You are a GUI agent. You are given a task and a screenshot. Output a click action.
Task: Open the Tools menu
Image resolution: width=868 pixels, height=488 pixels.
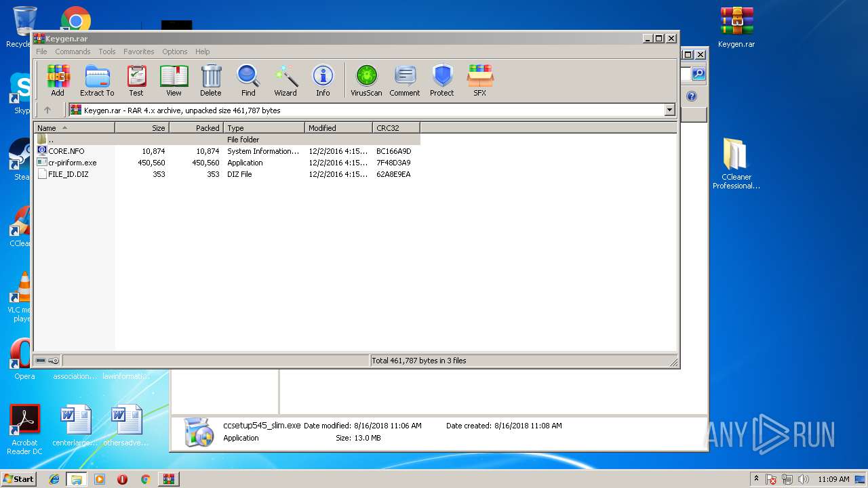(x=107, y=52)
